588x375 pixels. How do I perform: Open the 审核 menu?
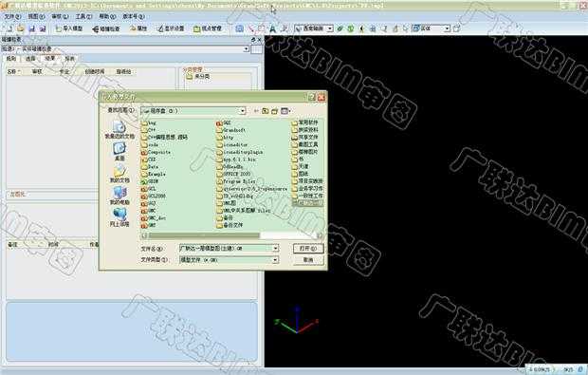(60, 16)
